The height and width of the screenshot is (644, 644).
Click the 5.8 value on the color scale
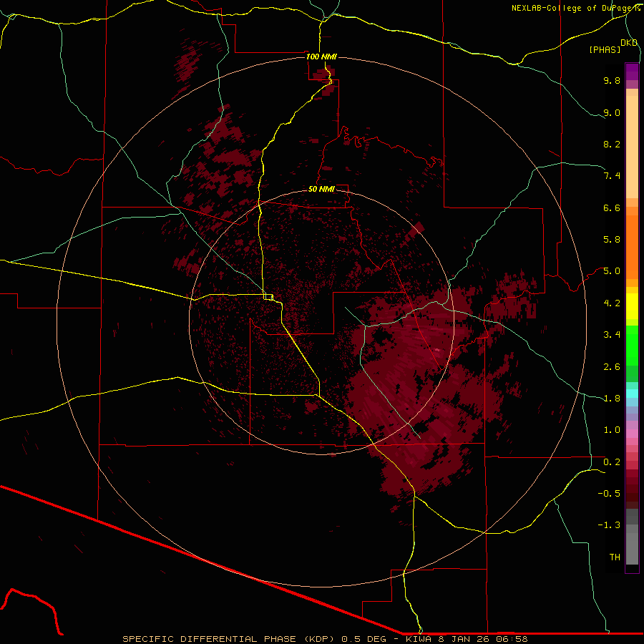[612, 240]
